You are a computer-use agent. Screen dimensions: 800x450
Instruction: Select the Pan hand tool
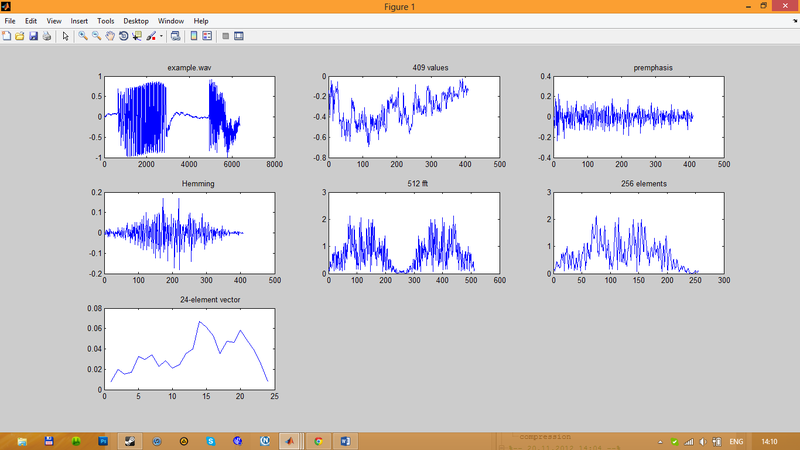pos(110,36)
